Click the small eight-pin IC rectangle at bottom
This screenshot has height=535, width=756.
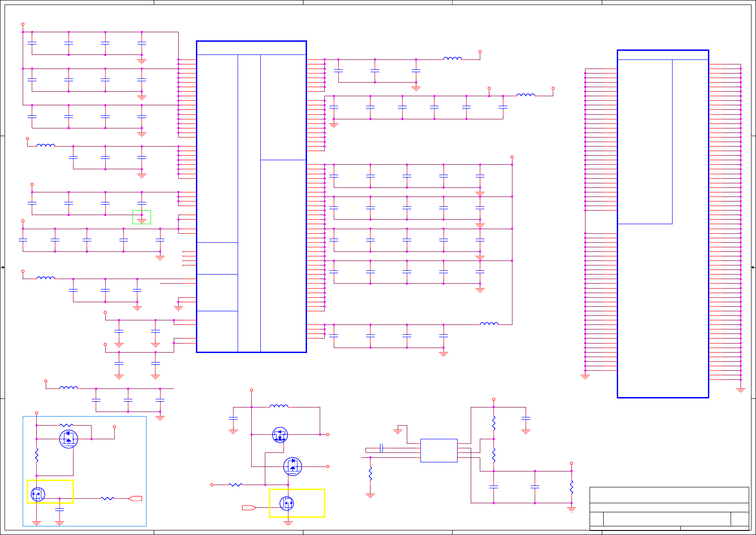pos(439,451)
